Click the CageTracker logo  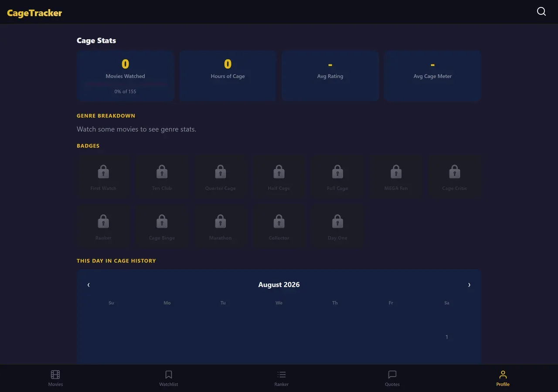[34, 13]
